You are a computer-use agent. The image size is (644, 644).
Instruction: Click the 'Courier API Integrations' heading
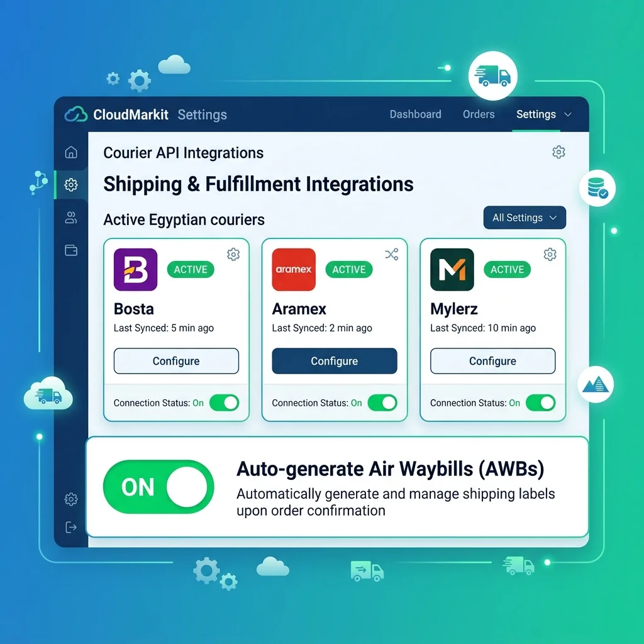[183, 153]
